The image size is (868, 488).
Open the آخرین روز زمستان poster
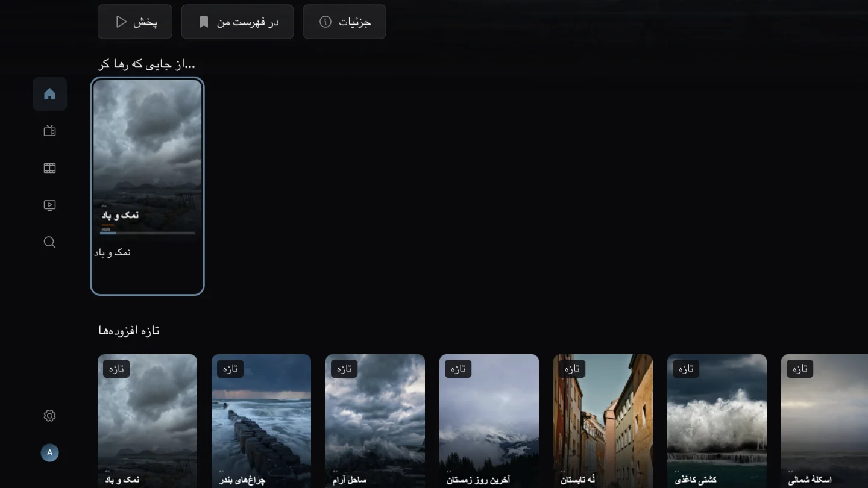pyautogui.click(x=489, y=421)
